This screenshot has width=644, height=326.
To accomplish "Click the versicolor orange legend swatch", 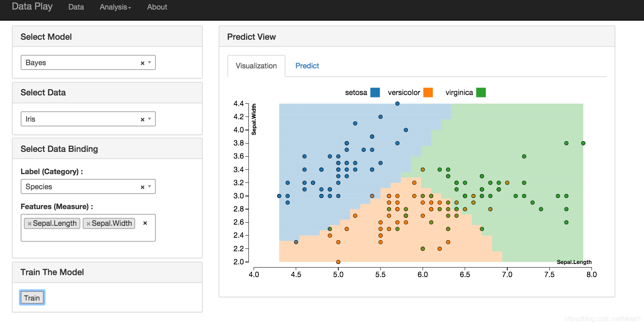I will [x=428, y=93].
